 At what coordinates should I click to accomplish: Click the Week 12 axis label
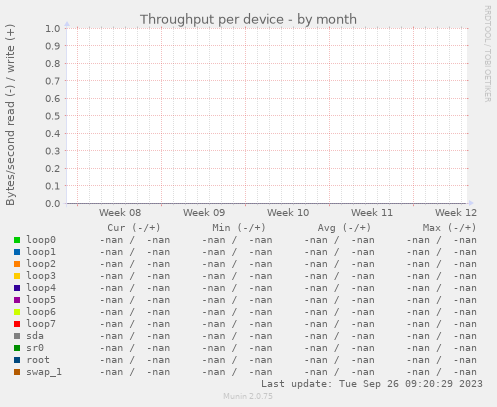click(x=456, y=213)
